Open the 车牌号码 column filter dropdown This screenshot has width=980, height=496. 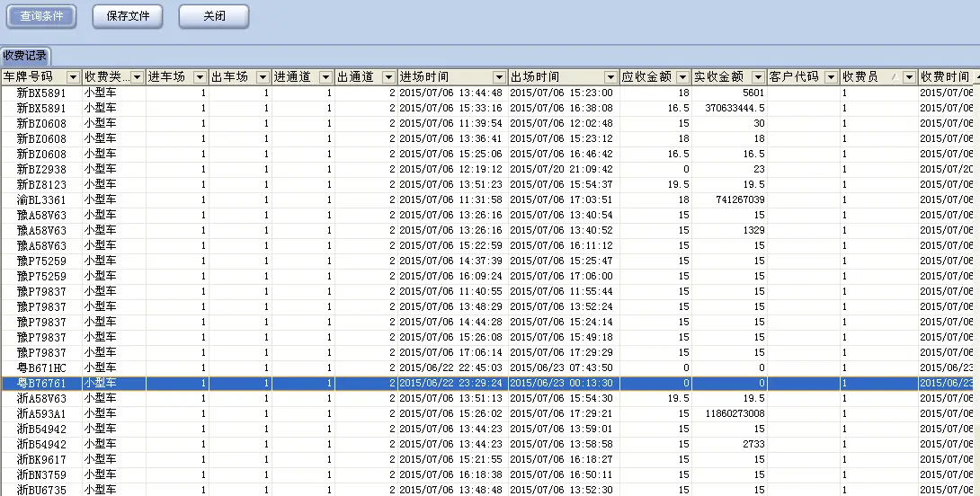[72, 77]
